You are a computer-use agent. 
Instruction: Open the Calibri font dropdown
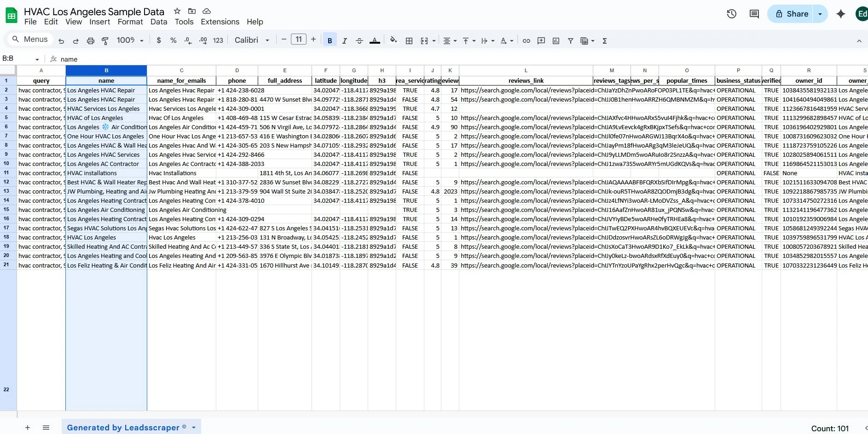[x=252, y=40]
